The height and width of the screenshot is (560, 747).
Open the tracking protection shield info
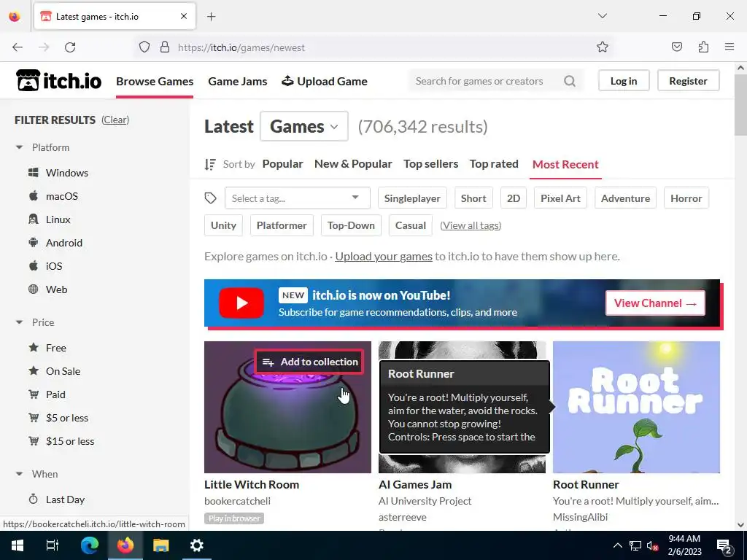[144, 47]
